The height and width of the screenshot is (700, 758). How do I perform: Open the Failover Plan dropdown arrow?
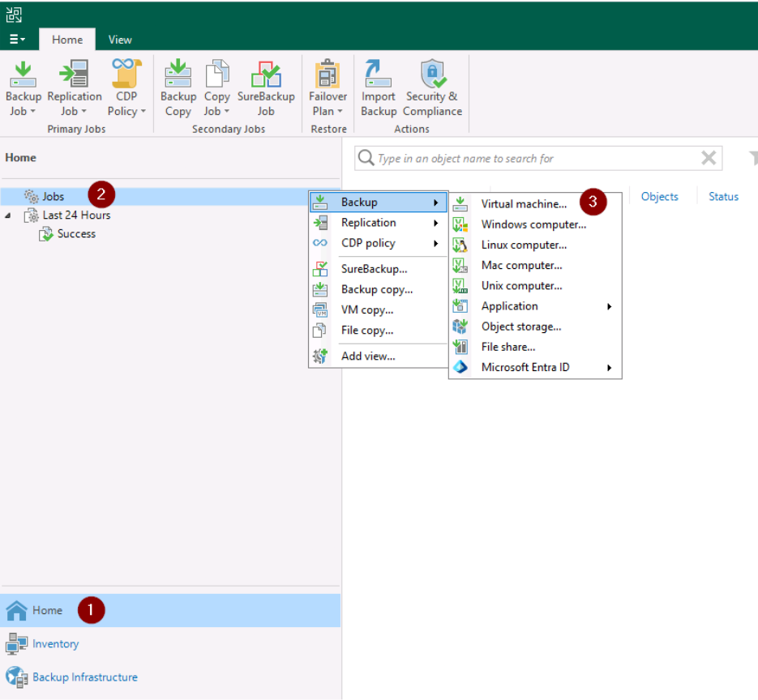click(340, 112)
